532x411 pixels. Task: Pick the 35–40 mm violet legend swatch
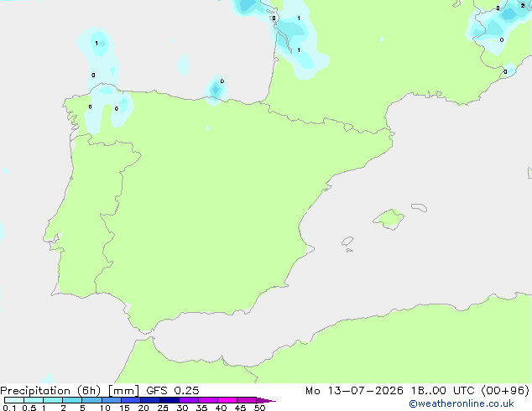207,400
